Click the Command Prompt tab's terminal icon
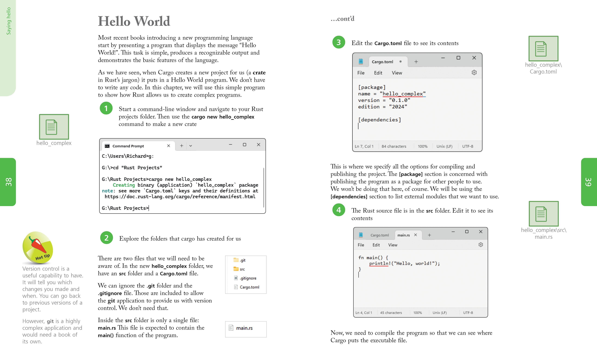This screenshot has width=597, height=364. tap(107, 146)
